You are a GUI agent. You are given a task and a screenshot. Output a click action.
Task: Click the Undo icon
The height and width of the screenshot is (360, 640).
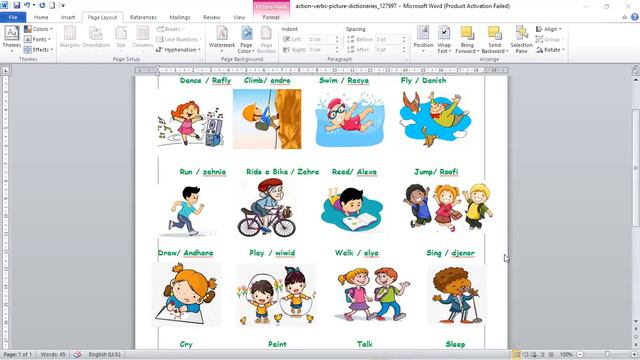(27, 5)
